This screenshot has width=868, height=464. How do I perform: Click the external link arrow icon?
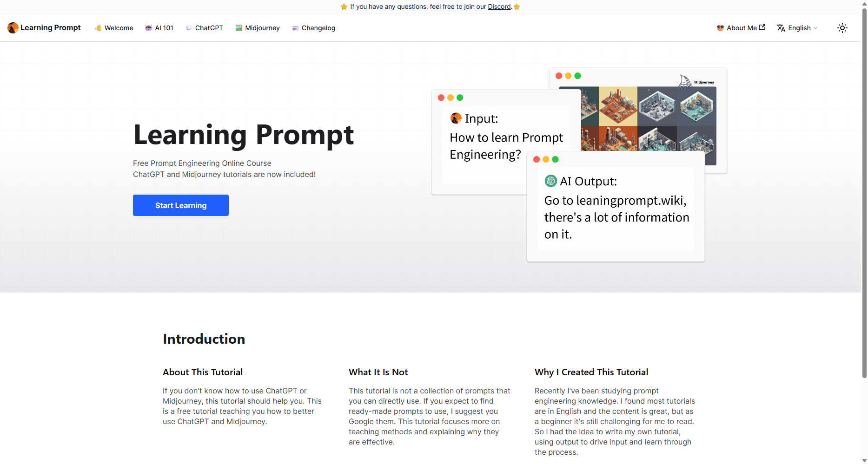(762, 27)
